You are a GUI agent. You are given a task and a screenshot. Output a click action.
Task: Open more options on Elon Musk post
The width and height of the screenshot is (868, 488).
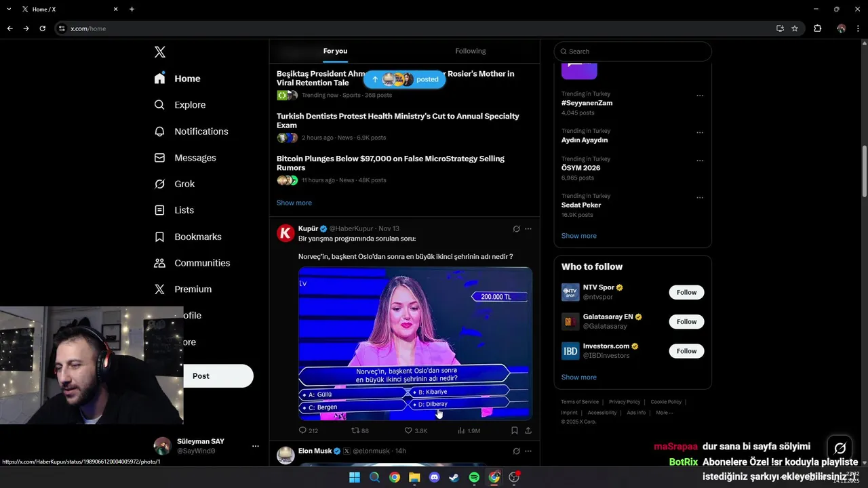click(528, 451)
